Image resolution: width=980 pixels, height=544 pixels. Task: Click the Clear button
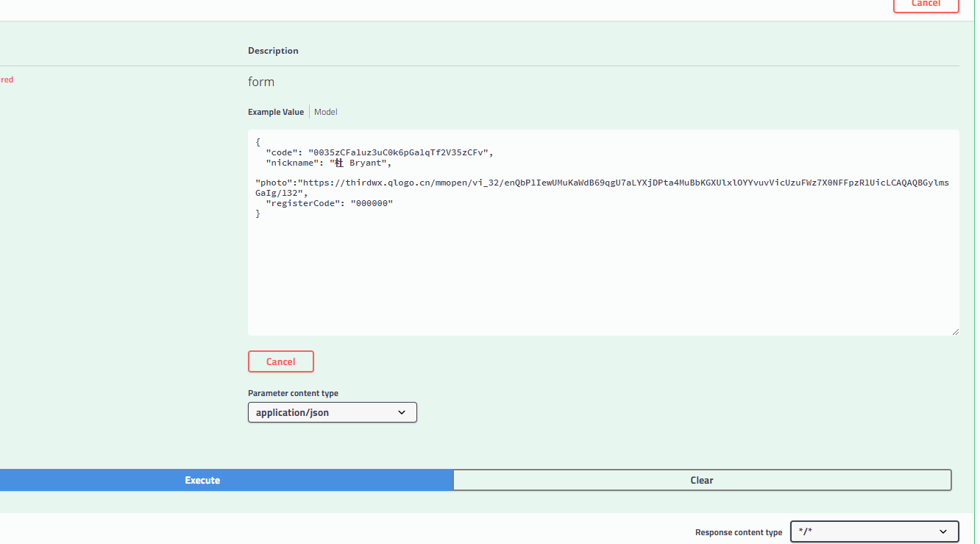pyautogui.click(x=702, y=480)
